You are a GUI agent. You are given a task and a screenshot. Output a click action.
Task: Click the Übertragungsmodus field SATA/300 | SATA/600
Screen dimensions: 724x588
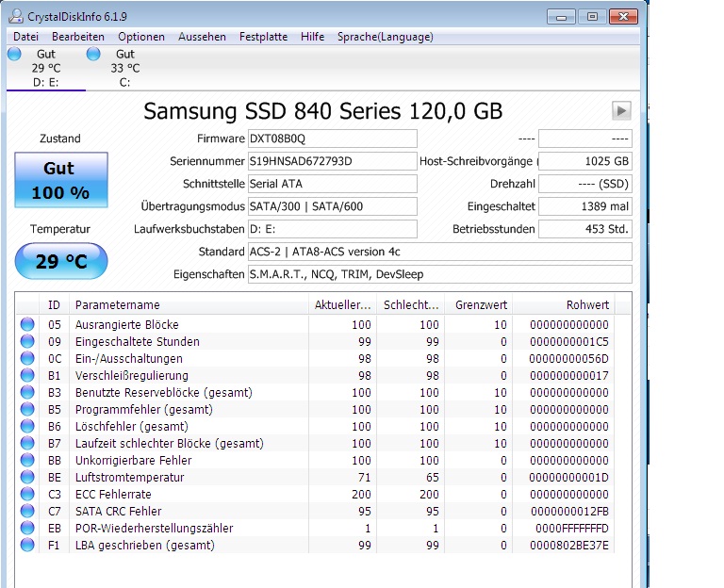(333, 206)
